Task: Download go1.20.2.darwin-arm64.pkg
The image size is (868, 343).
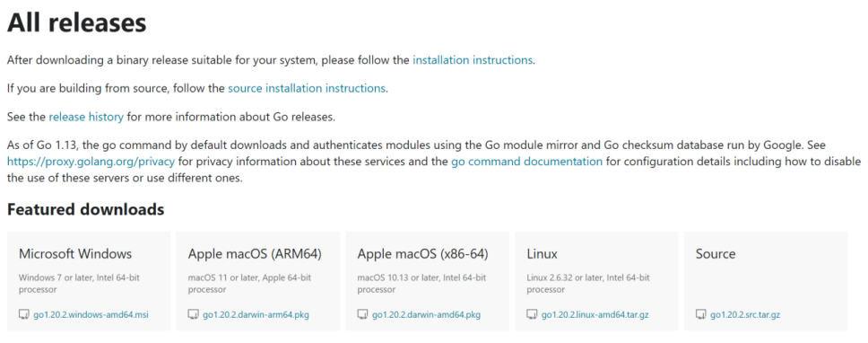Action: coord(256,315)
